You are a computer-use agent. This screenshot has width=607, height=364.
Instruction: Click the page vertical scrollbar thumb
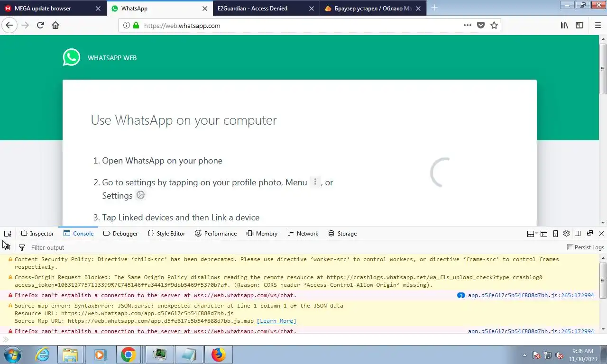click(x=603, y=68)
